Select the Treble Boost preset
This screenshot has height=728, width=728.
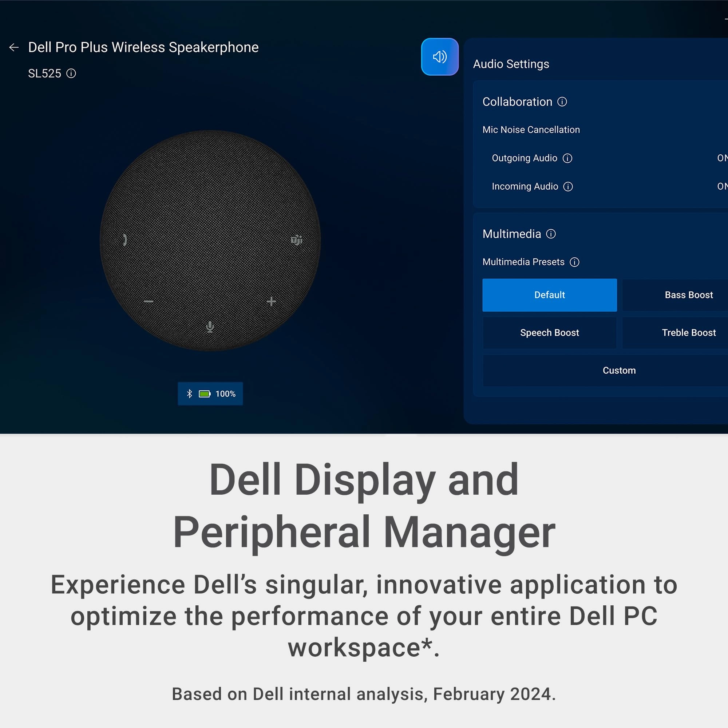(x=675, y=333)
